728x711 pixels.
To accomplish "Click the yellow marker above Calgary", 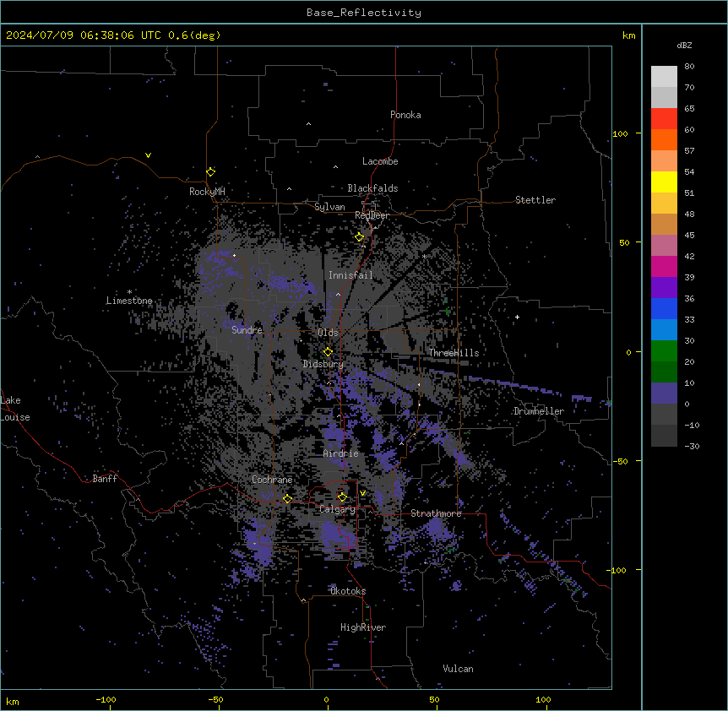I will pyautogui.click(x=342, y=497).
